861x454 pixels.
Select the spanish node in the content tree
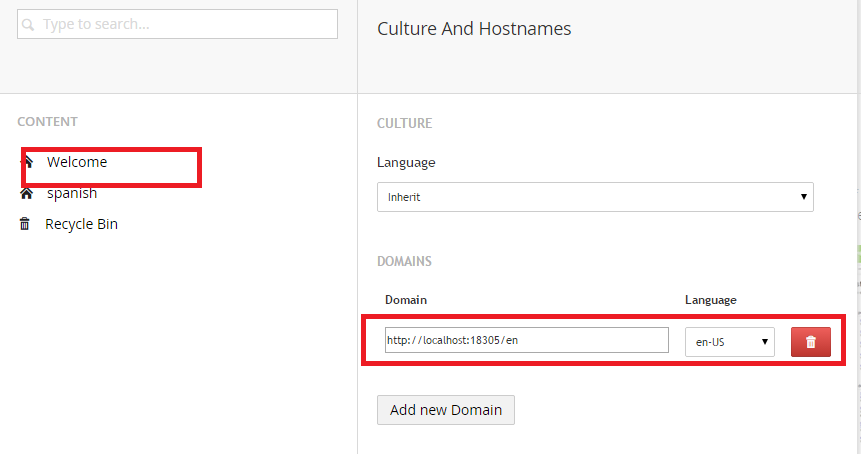pos(72,193)
